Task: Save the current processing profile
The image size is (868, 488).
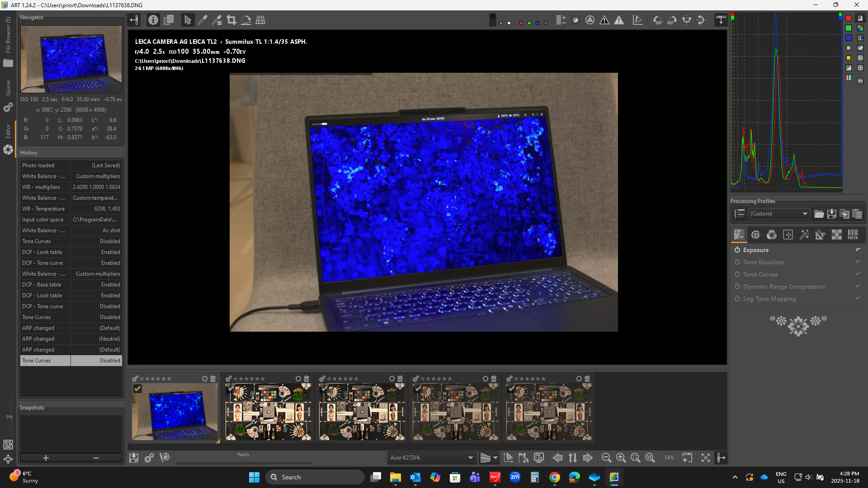Action: [x=831, y=214]
